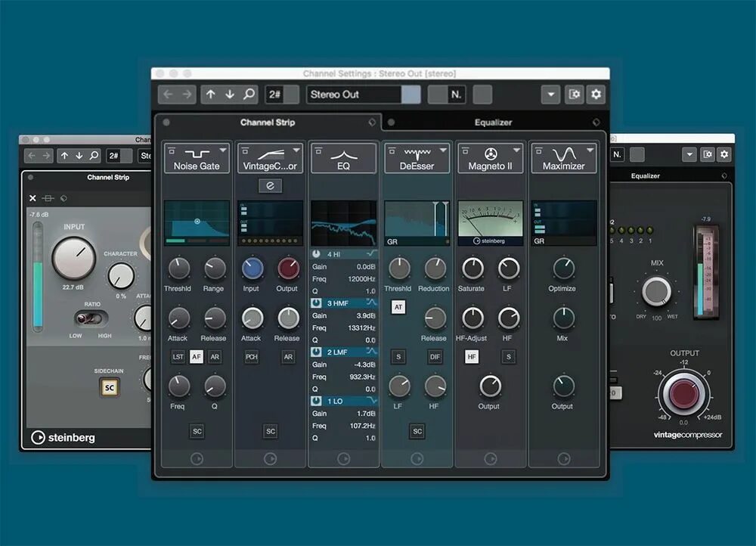Toggle Noise Gate AF button
This screenshot has width=756, height=546.
pos(197,357)
